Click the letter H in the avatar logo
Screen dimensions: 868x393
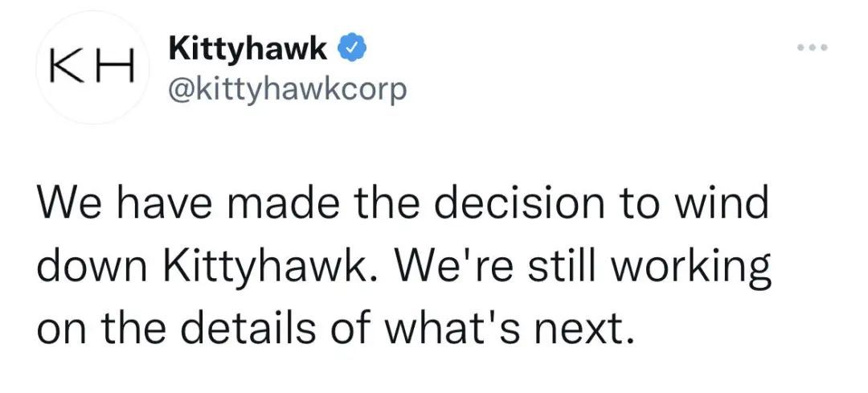[115, 68]
